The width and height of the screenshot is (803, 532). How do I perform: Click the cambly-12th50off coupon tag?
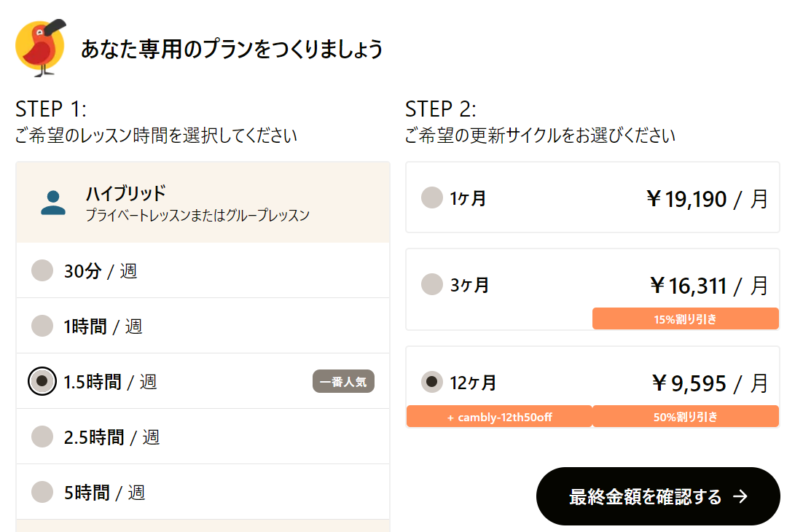499,417
